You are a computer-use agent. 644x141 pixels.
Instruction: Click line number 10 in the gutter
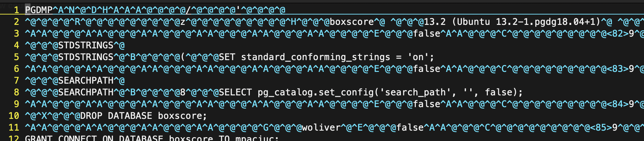(14, 116)
